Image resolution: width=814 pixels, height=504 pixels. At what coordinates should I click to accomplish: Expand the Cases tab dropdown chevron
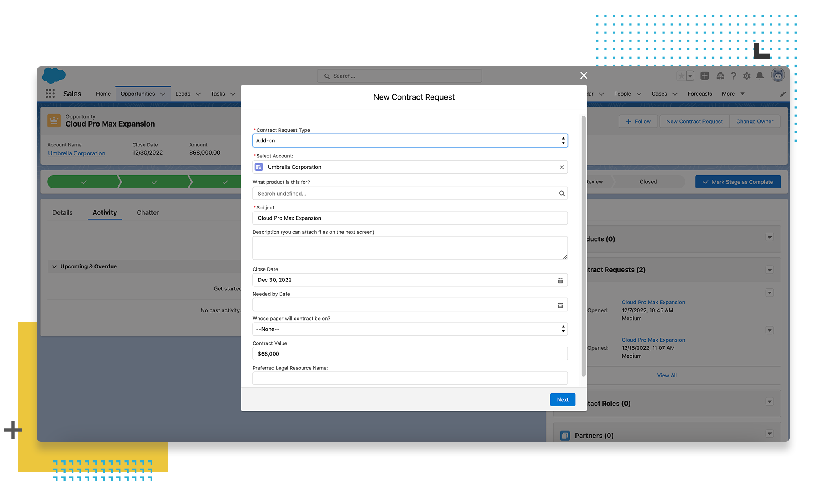click(x=675, y=94)
